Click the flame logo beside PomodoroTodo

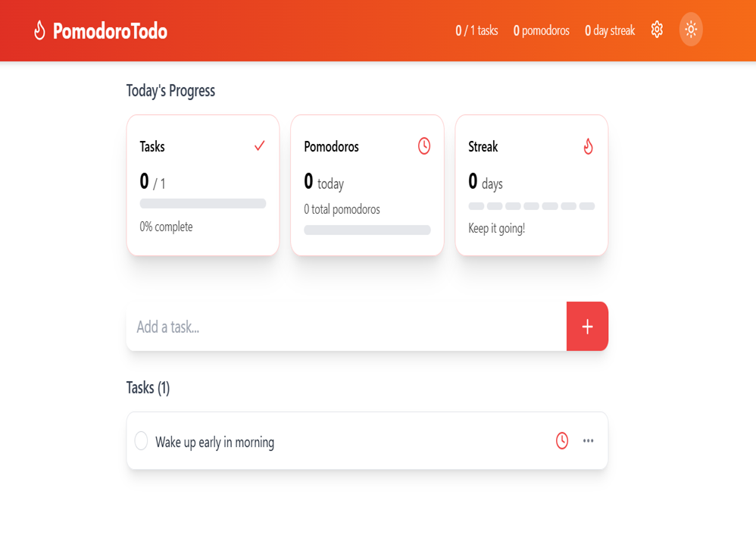tap(39, 30)
